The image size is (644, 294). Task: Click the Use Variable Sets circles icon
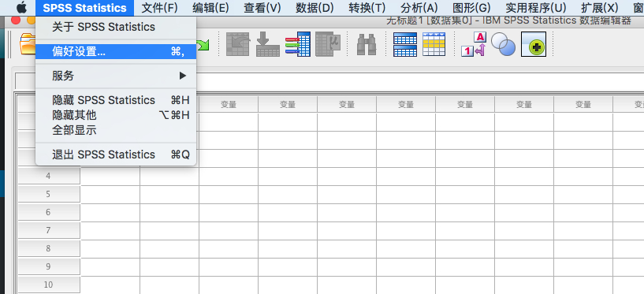pos(503,44)
